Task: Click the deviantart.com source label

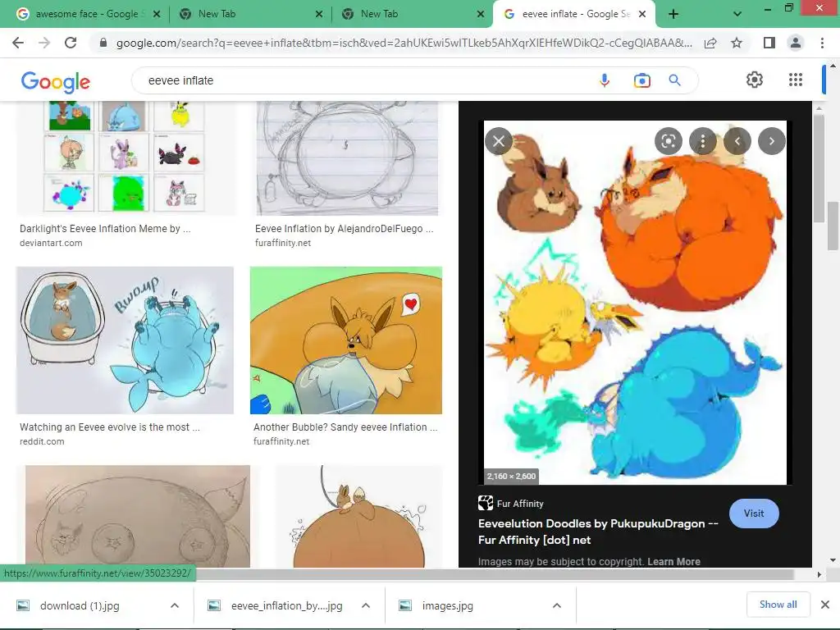Action: (51, 243)
